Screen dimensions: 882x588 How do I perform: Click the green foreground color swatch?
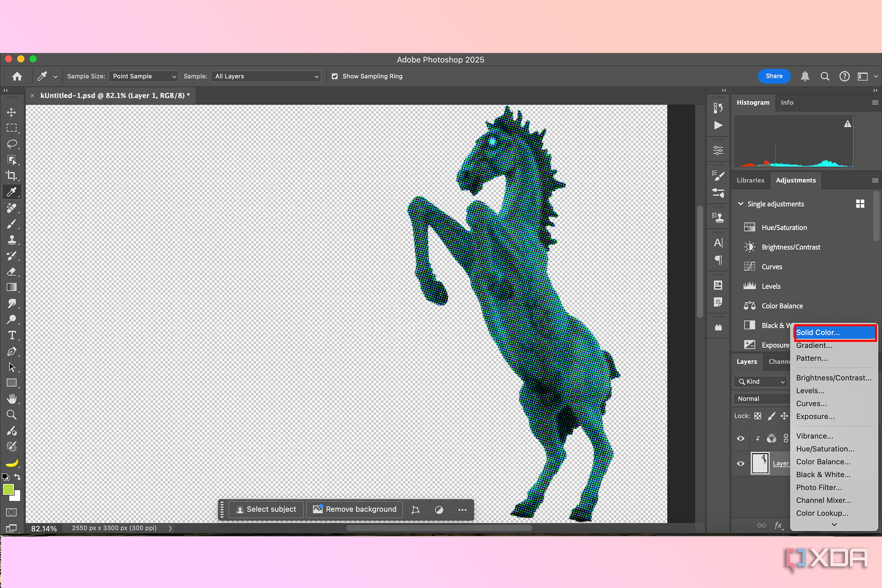tap(8, 489)
